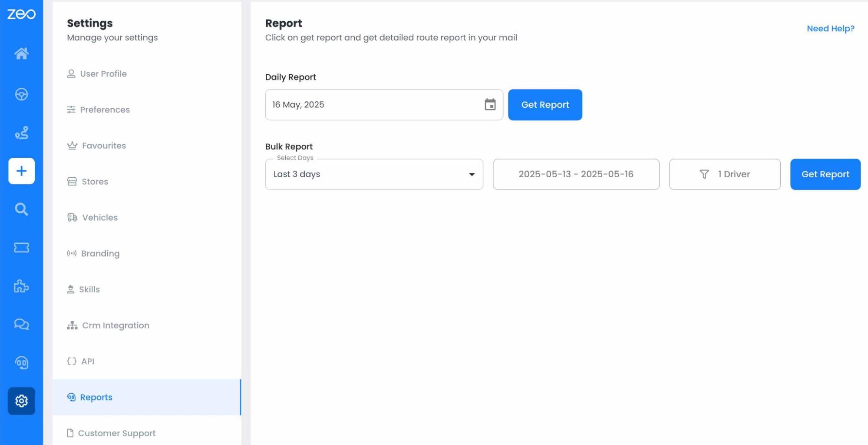This screenshot has height=445, width=868.
Task: Open the 1 Driver filter selector
Action: [x=724, y=174]
